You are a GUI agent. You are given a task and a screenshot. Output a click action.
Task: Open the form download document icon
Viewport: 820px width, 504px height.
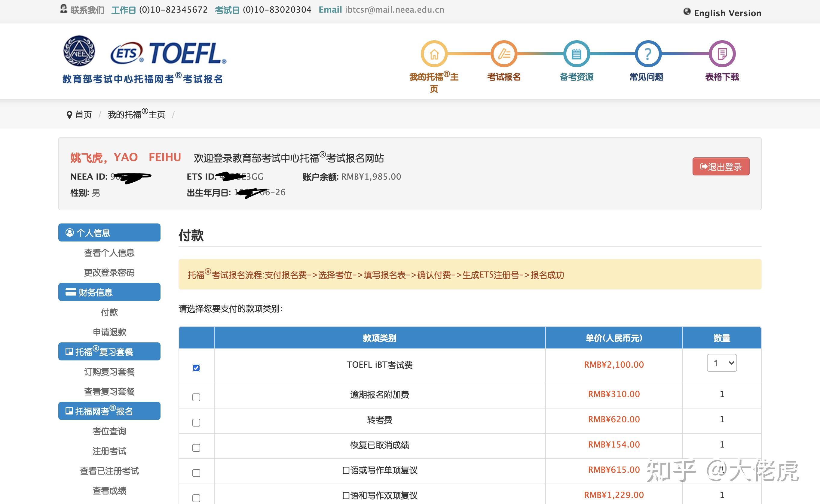722,54
